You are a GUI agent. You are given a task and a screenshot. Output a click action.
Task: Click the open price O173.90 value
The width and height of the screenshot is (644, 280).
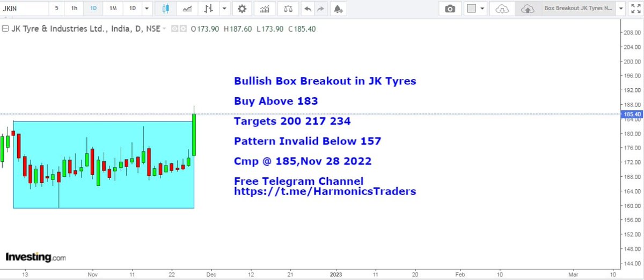204,29
